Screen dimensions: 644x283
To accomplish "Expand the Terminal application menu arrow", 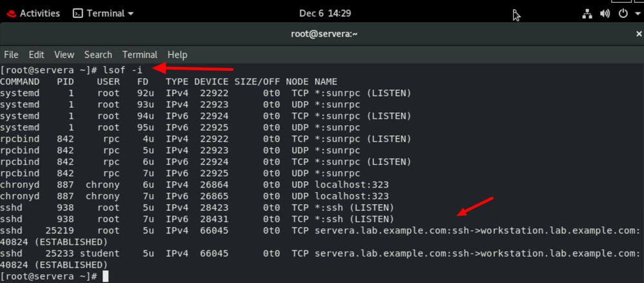I will [131, 14].
